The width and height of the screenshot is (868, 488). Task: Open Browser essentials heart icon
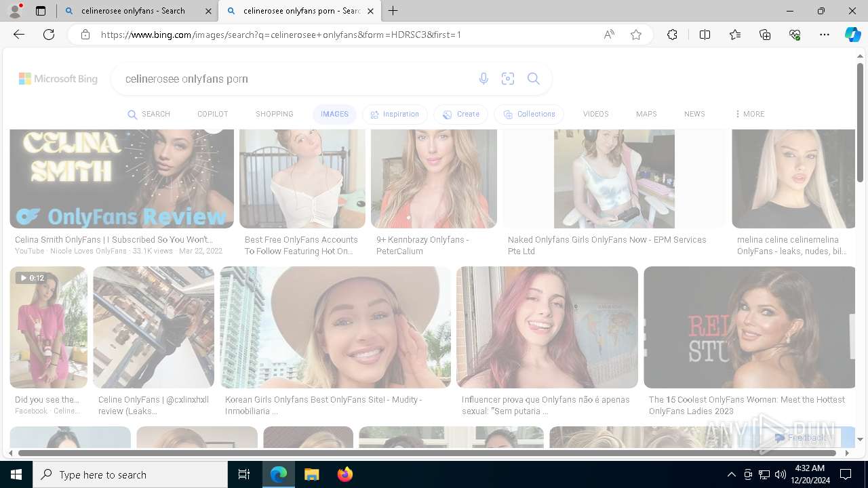click(795, 35)
